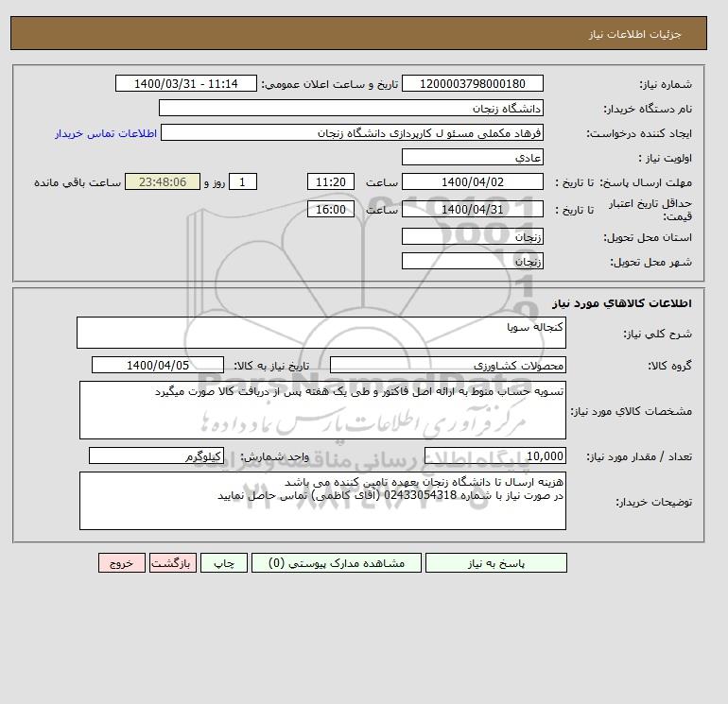
Task: Click the delivery province field زنجان
Action: [472, 236]
